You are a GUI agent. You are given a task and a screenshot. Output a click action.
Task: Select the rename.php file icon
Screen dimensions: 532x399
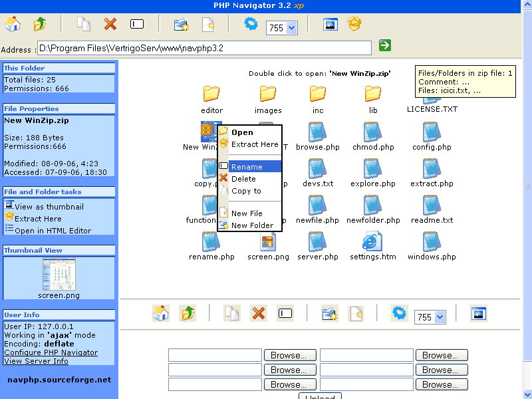coord(211,241)
